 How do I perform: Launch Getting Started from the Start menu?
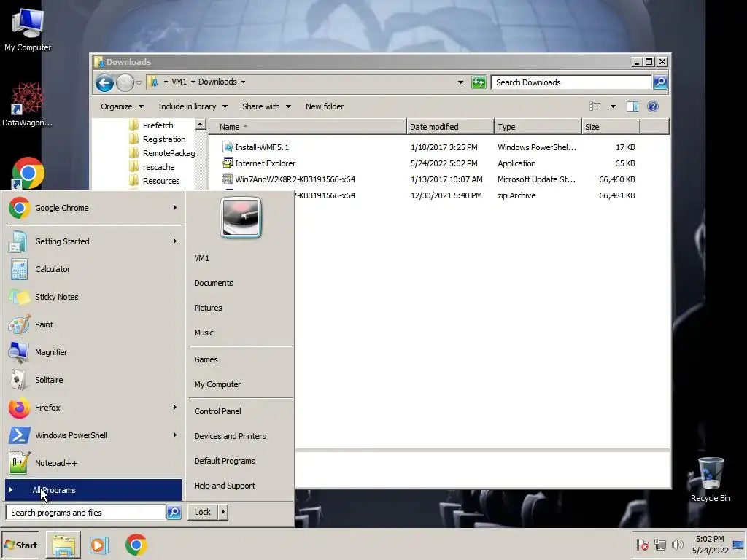tap(93, 241)
